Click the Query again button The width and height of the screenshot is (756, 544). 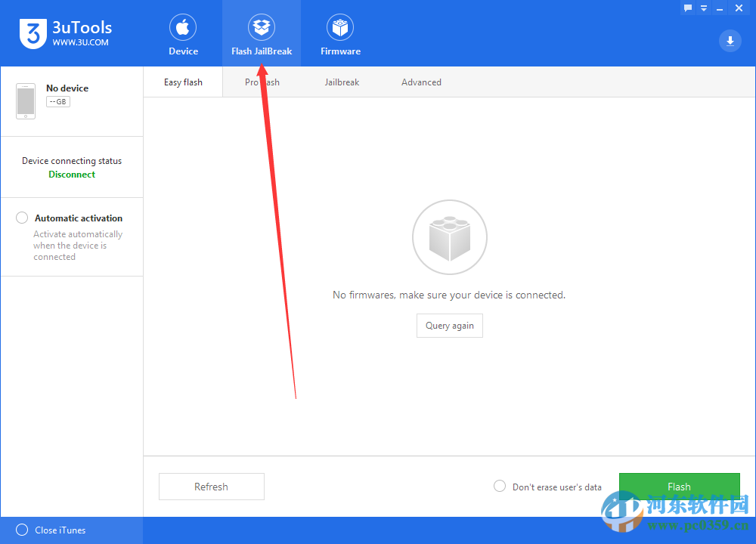[449, 325]
